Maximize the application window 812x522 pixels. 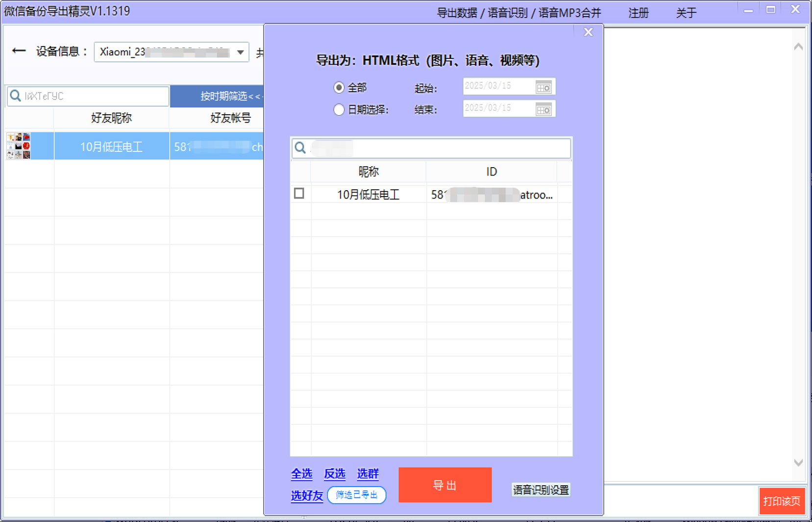pos(771,10)
